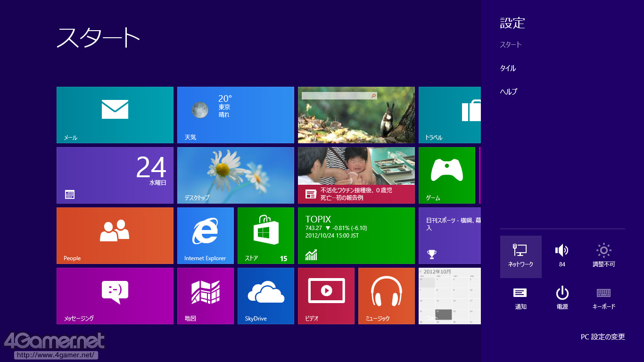
Task: Launch the ゲーム Xbox tile
Action: tap(447, 175)
